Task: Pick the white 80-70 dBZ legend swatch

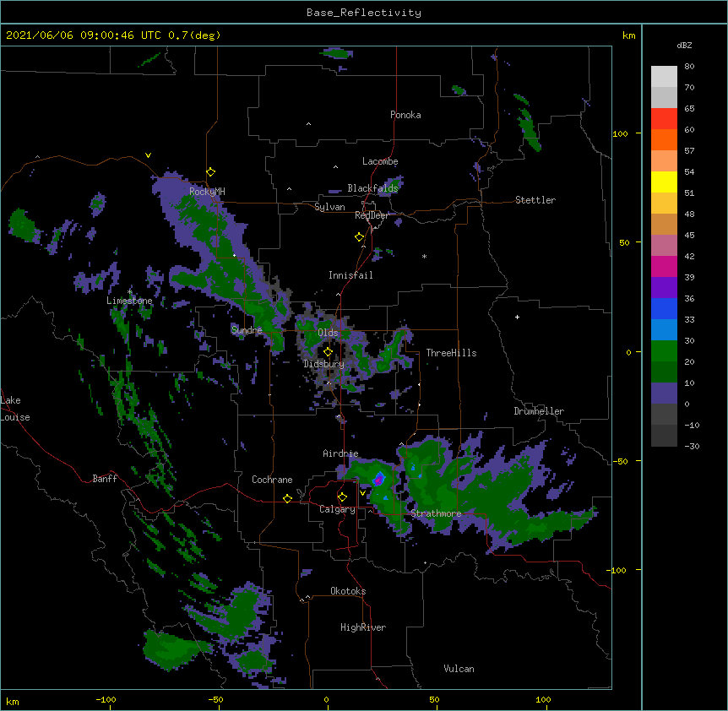Action: pyautogui.click(x=664, y=77)
